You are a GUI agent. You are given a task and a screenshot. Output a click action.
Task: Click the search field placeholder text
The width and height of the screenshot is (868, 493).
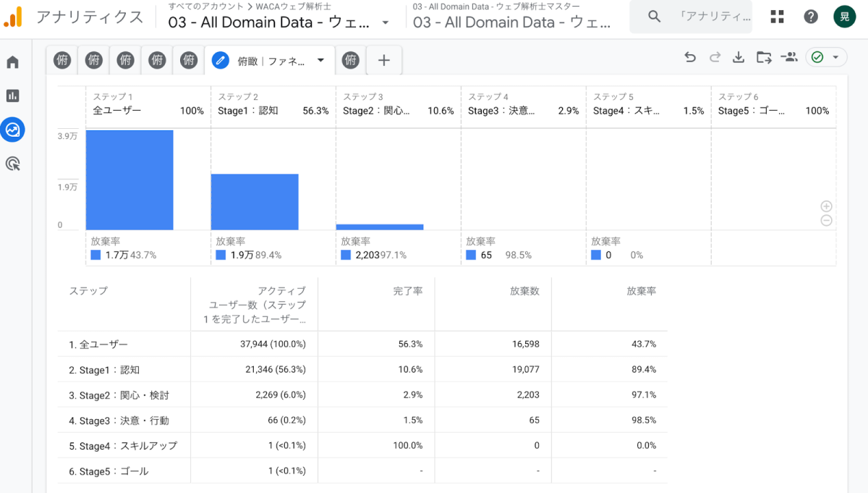[x=715, y=17]
